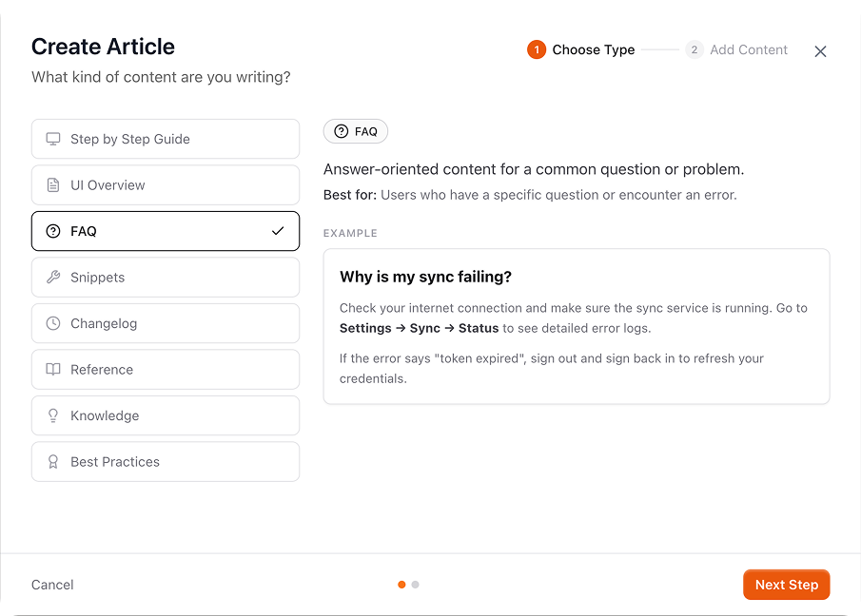Choose the Reference article type
Screen dimensions: 861x616
coord(166,369)
